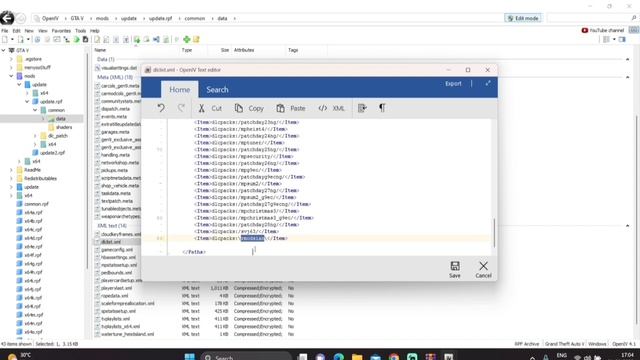The width and height of the screenshot is (640, 360).
Task: Open the New menu
Action: 29,31
